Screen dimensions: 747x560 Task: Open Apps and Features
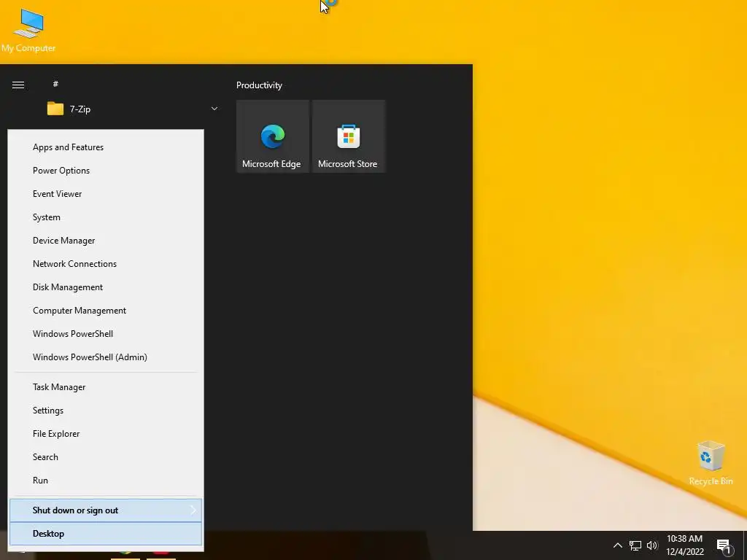click(x=106, y=147)
